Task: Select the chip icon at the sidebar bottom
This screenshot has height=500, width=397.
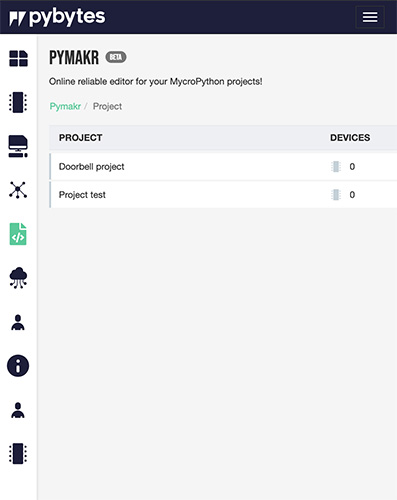Action: tap(18, 454)
